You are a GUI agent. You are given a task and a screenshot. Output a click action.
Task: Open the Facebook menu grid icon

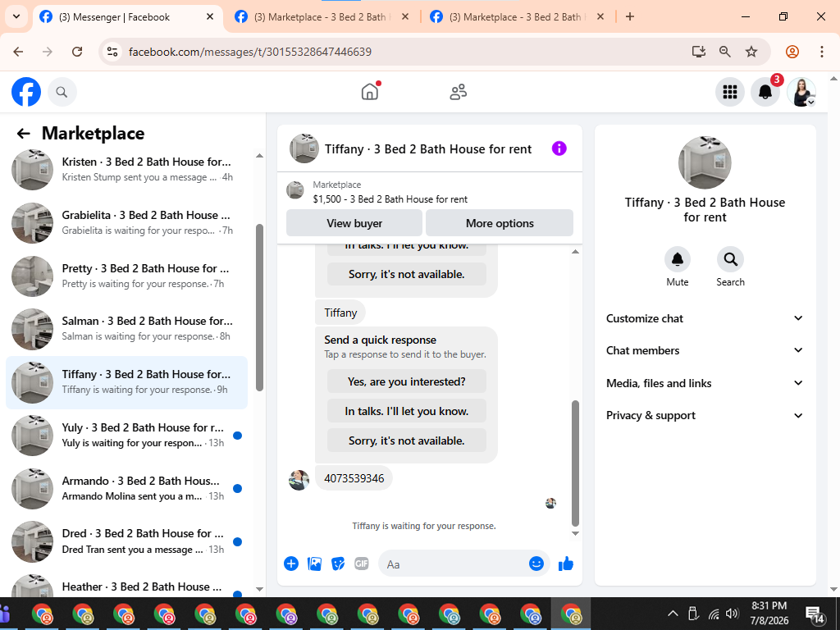(x=729, y=92)
